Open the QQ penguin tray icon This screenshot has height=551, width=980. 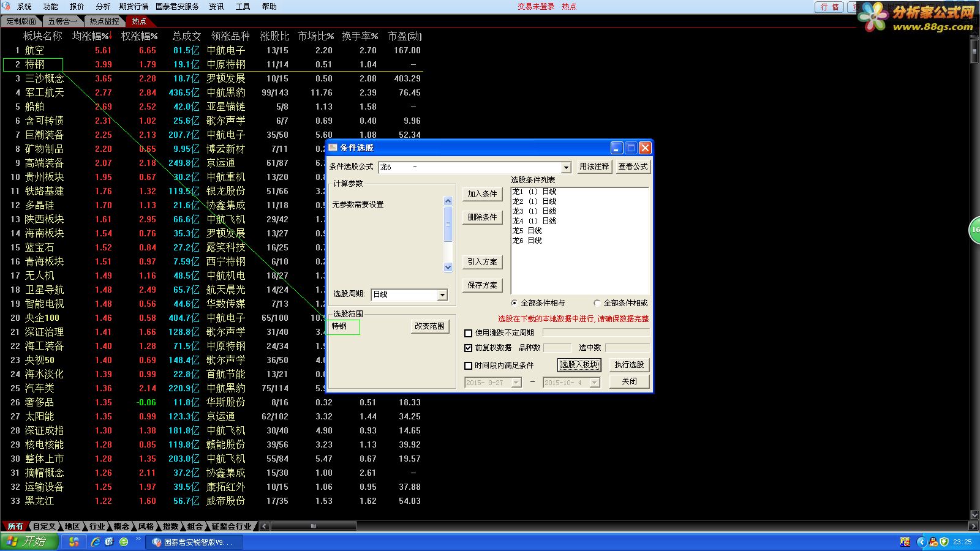933,542
